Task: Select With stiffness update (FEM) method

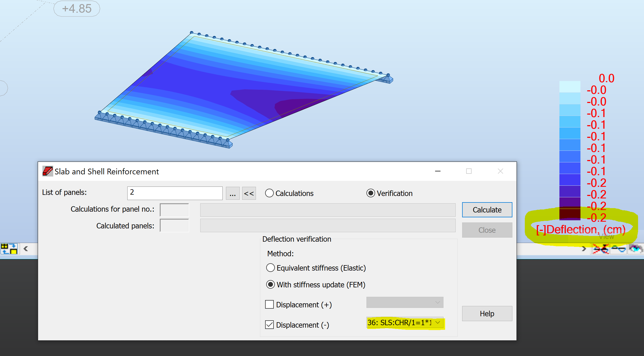Action: [x=270, y=284]
